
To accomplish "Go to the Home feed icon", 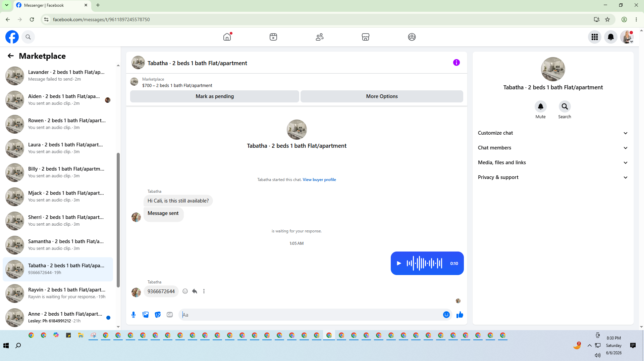I will coord(227,37).
